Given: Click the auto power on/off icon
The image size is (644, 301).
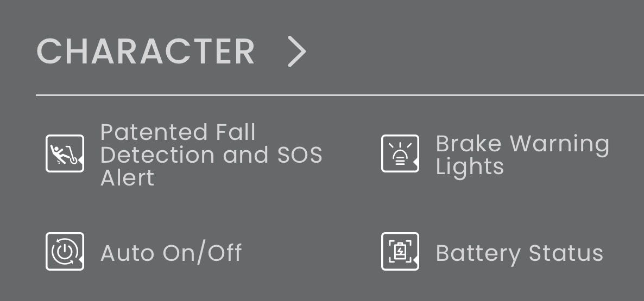Looking at the screenshot, I should pos(65,251).
